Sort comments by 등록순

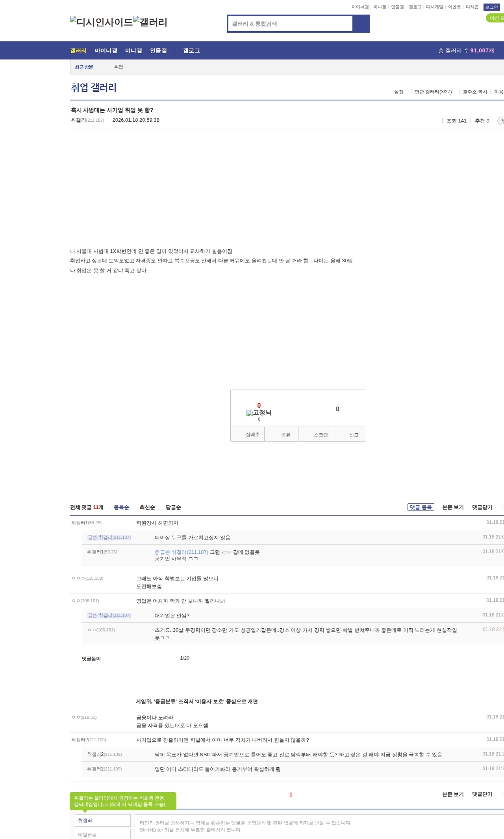[121, 507]
